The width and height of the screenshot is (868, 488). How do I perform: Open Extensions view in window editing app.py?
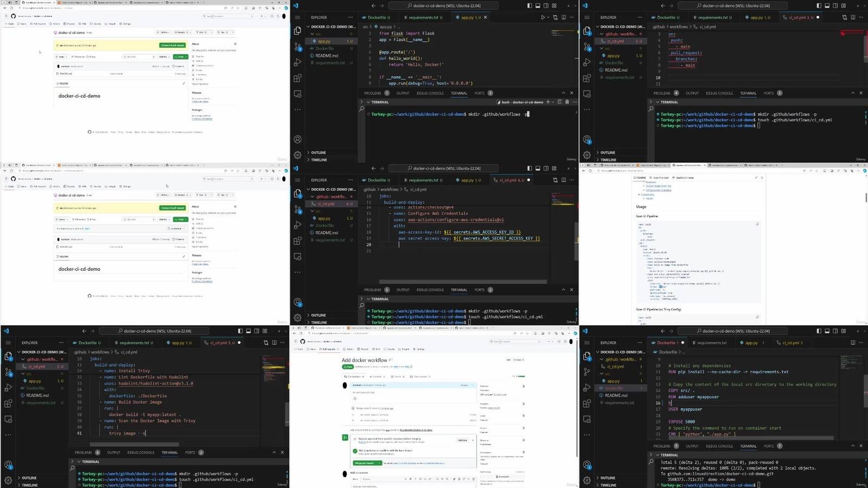297,78
